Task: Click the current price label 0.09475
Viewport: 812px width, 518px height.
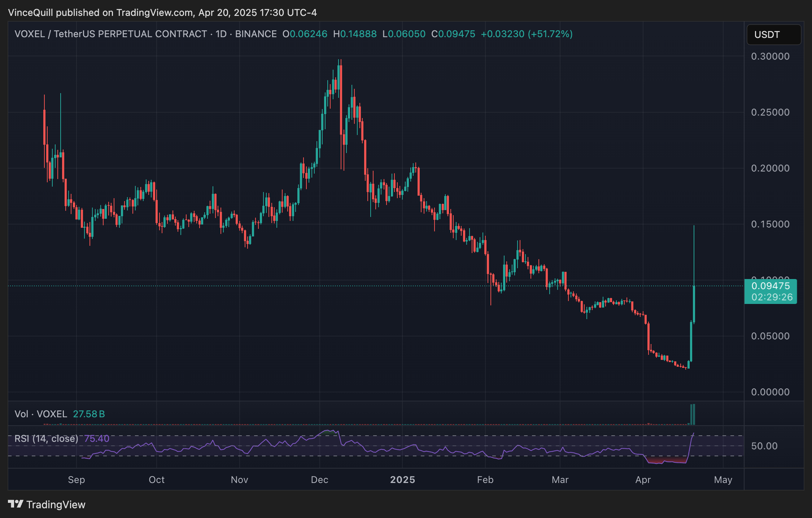Action: click(x=770, y=286)
